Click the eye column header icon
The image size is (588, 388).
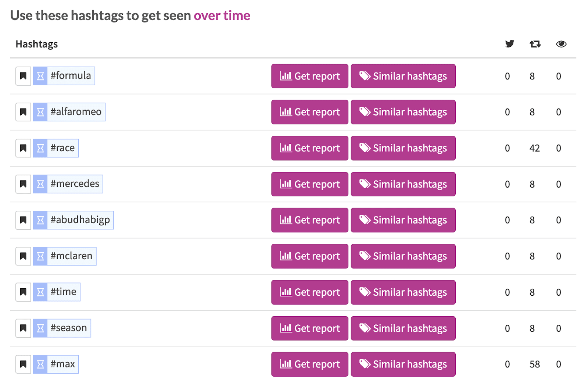pyautogui.click(x=561, y=44)
